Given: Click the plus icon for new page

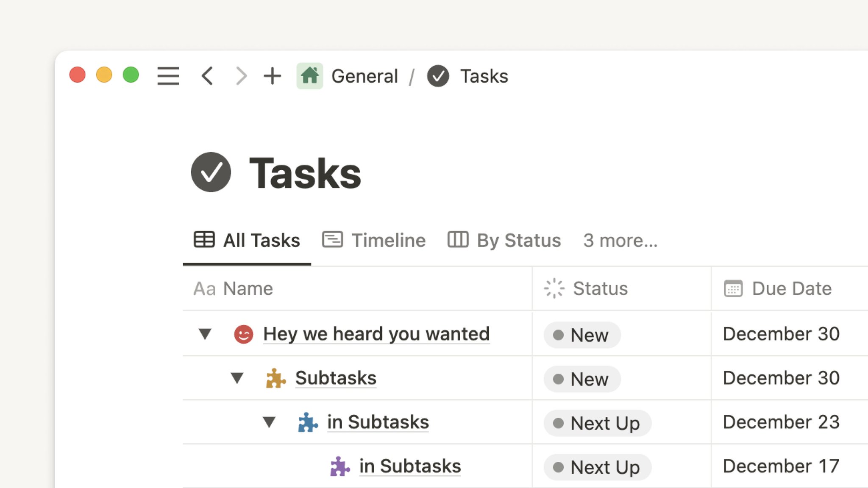Looking at the screenshot, I should tap(272, 76).
